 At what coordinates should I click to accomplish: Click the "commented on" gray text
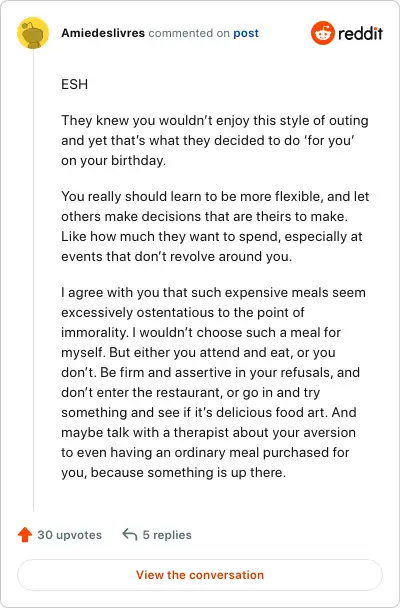coord(189,33)
